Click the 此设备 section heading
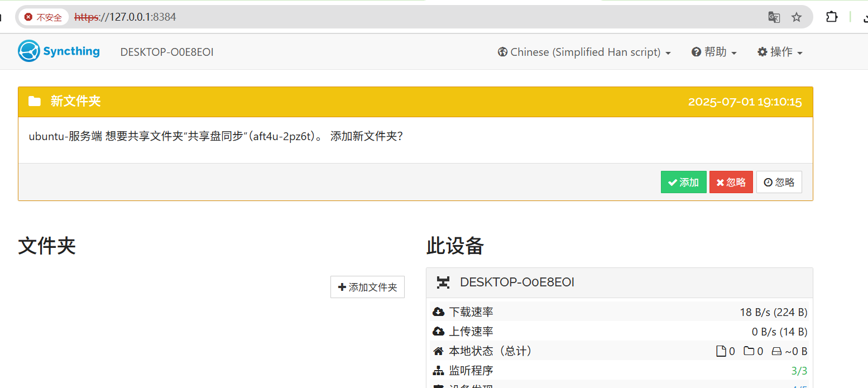Screen dimensions: 868x388 click(x=455, y=246)
